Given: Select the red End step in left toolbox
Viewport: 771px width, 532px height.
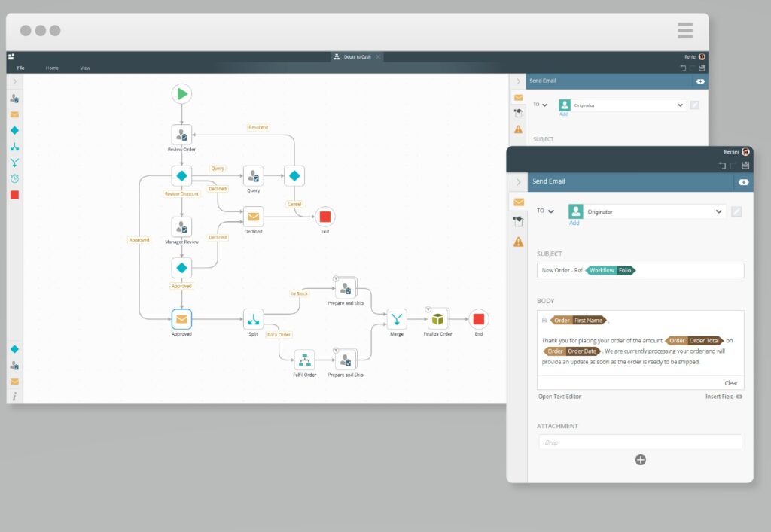Looking at the screenshot, I should 14,195.
